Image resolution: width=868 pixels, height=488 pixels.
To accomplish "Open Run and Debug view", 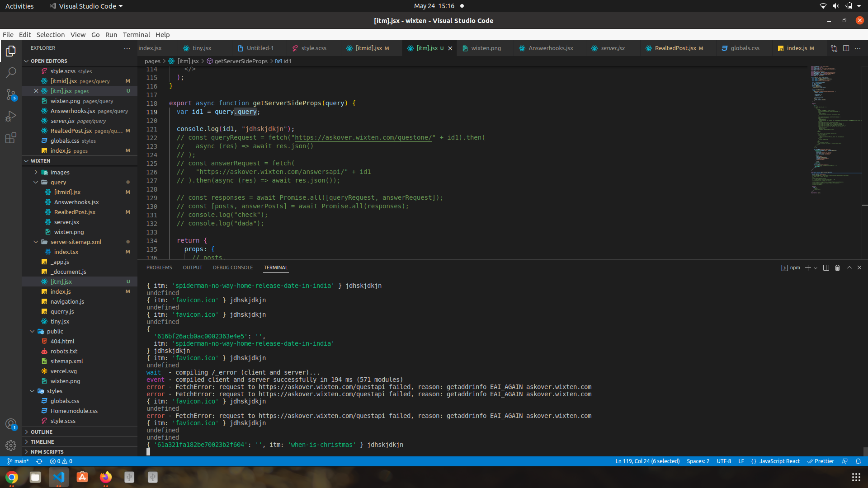I will 11,116.
